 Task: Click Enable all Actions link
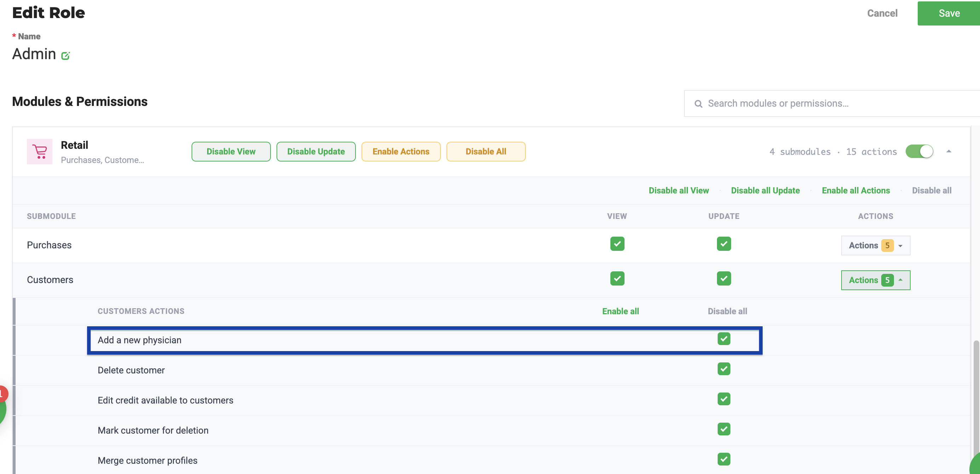click(x=856, y=190)
